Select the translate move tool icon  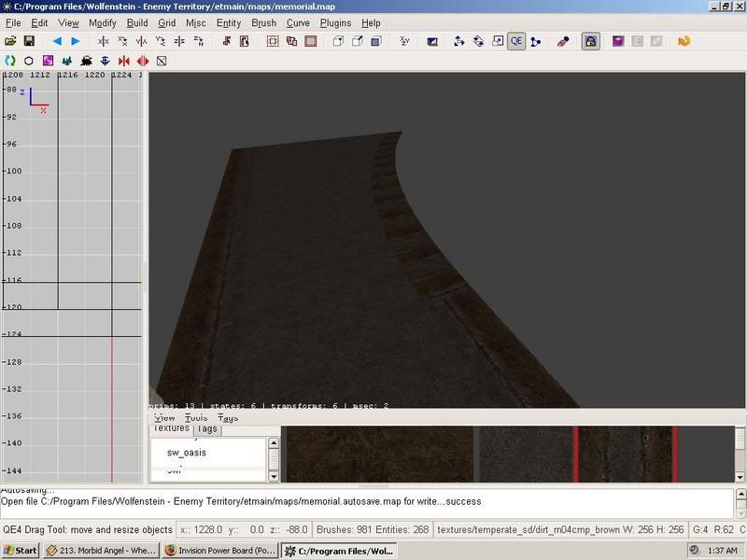pyautogui.click(x=458, y=41)
